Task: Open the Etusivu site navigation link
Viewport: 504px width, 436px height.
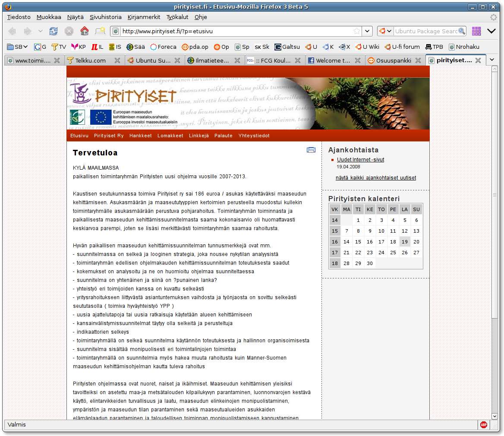Action: [79, 136]
